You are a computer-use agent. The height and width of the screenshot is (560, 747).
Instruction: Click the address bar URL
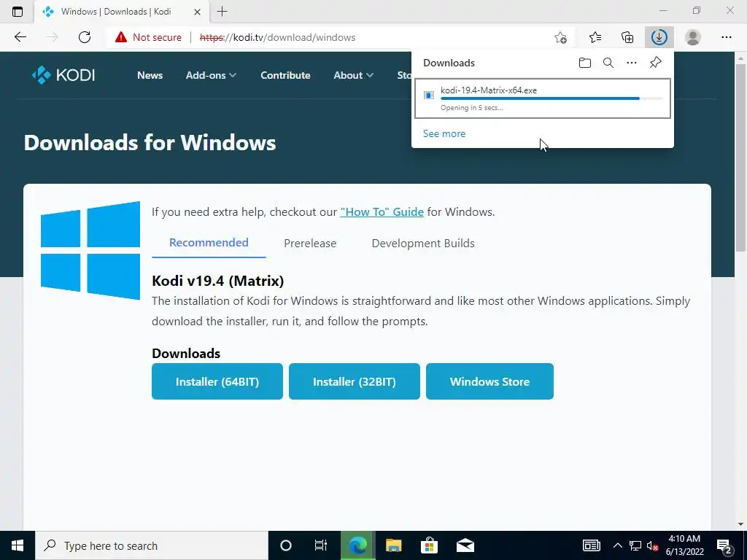click(x=277, y=37)
